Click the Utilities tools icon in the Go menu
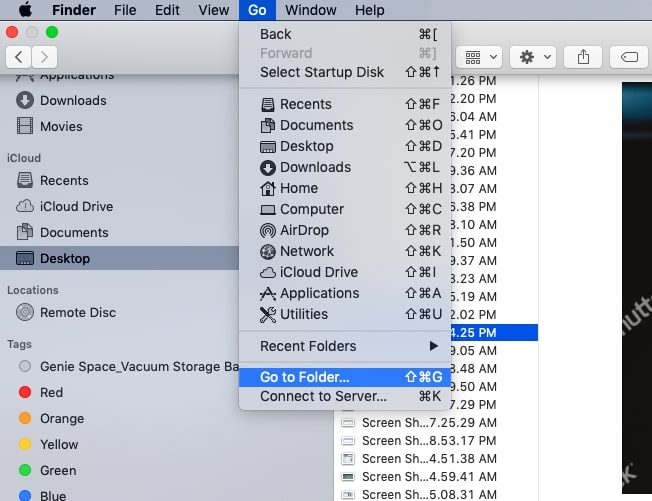 pyautogui.click(x=267, y=314)
